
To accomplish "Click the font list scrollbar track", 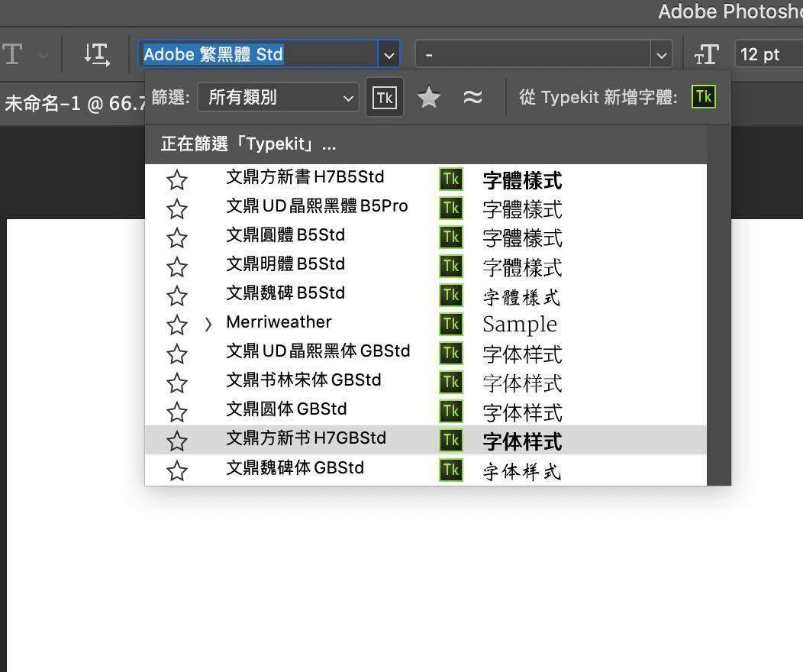I will (x=719, y=305).
